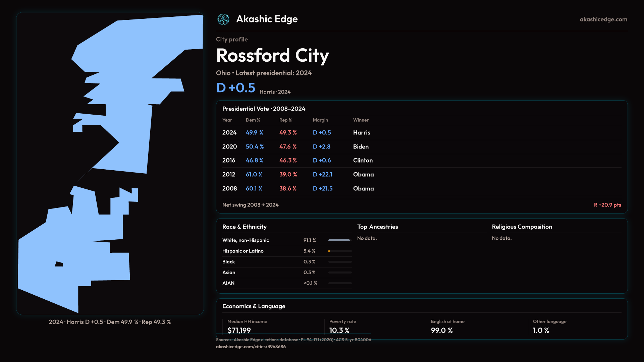Select the 2012 Obama D +22.1 margin

(322, 175)
